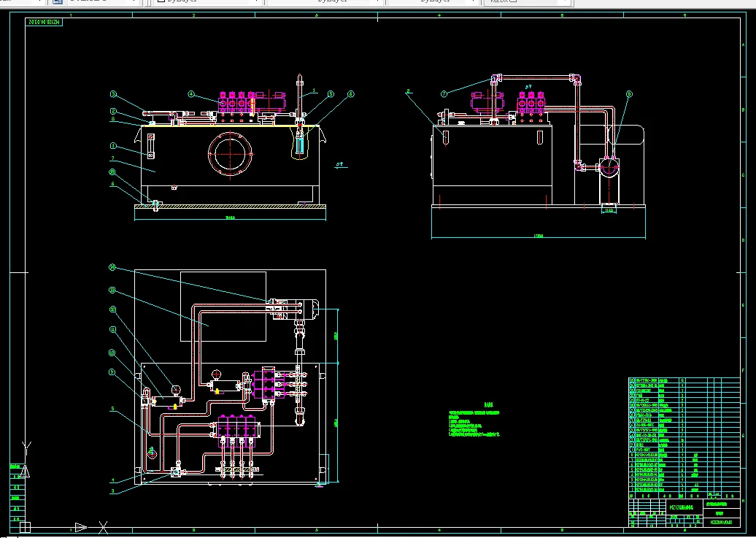This screenshot has height=538, width=756.
Task: Select the parts list table above title block
Action: pos(684,438)
